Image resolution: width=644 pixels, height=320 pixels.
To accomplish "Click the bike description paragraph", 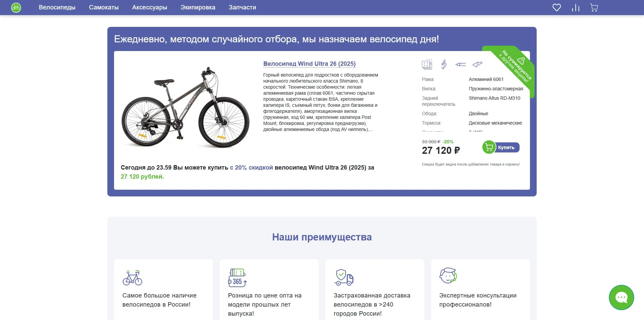I will click(321, 102).
